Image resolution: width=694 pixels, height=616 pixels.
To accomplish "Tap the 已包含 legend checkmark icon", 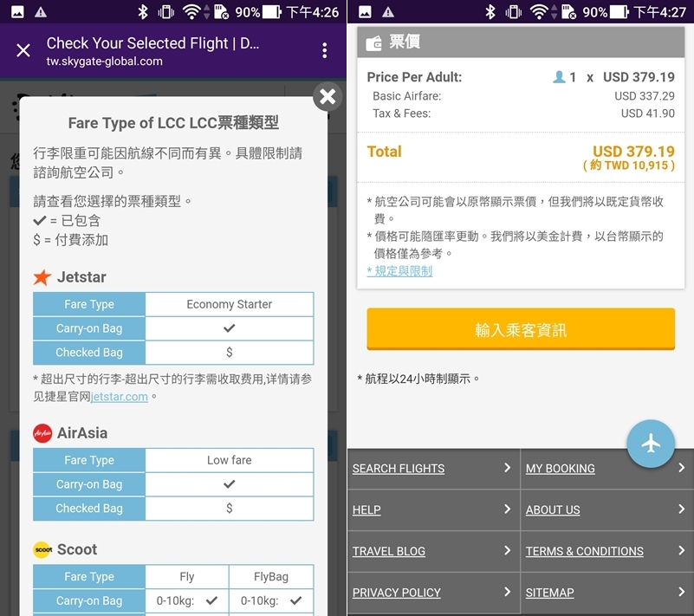I will [x=40, y=220].
